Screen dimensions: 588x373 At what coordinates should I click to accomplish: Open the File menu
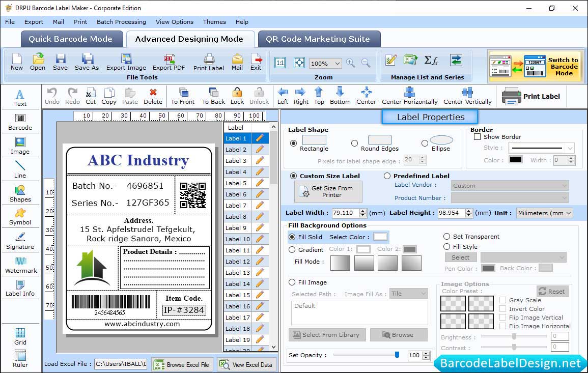tap(10, 22)
